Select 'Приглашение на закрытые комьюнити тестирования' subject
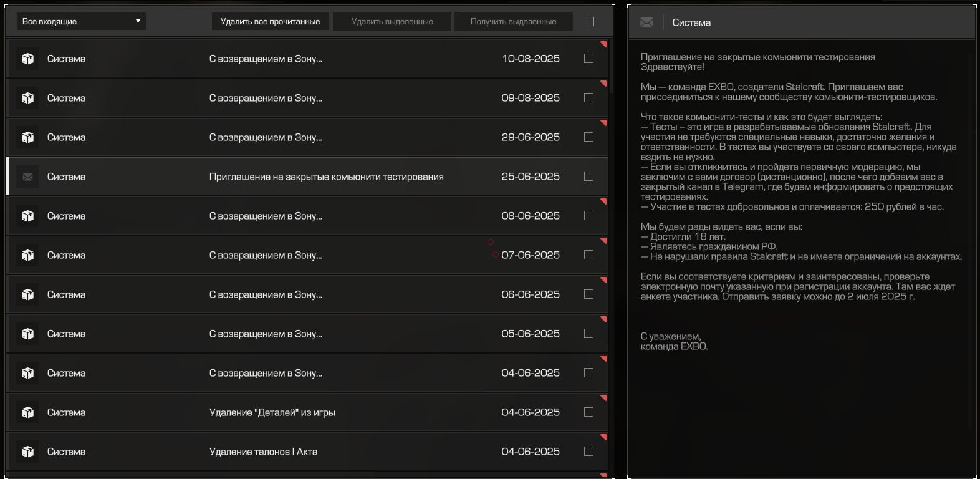 pyautogui.click(x=327, y=177)
